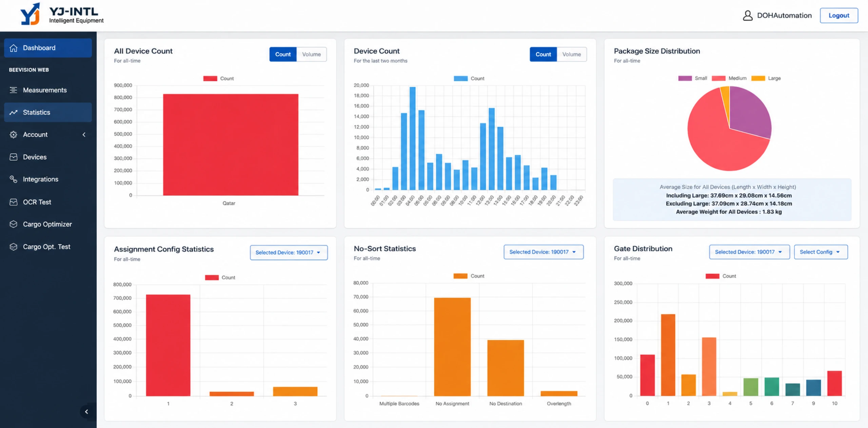Navigate to Devices

[x=48, y=157]
